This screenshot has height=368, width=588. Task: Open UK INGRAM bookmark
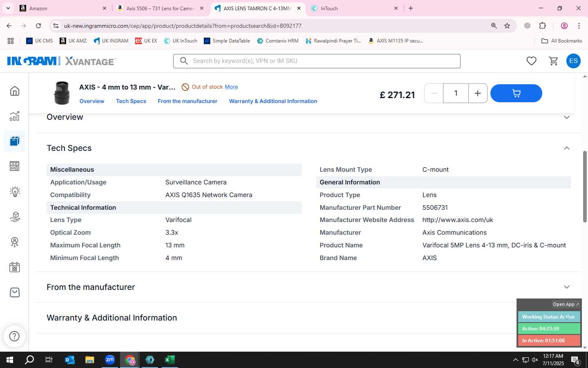(111, 41)
